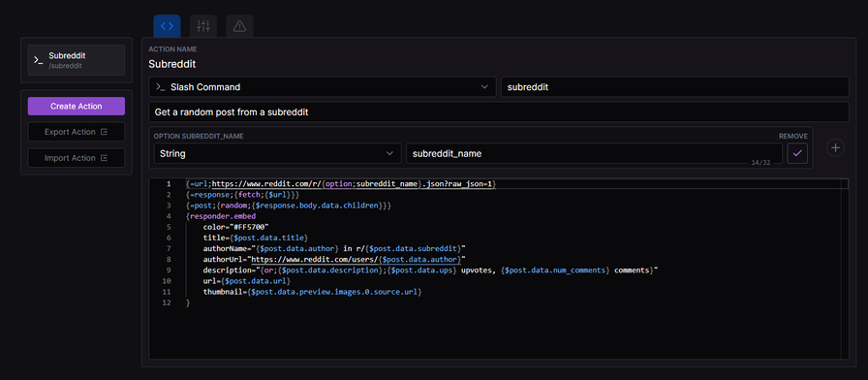
Task: Switch to the settings sliders tab
Action: click(203, 26)
